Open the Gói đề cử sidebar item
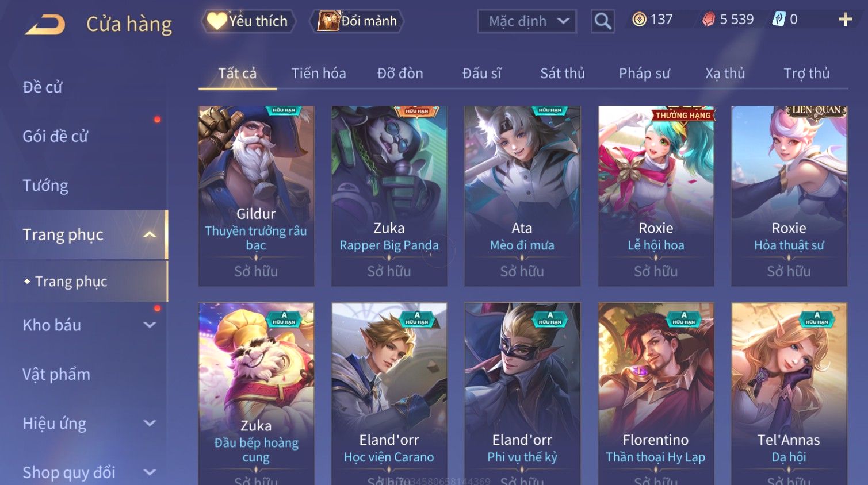This screenshot has width=868, height=485. [x=55, y=136]
